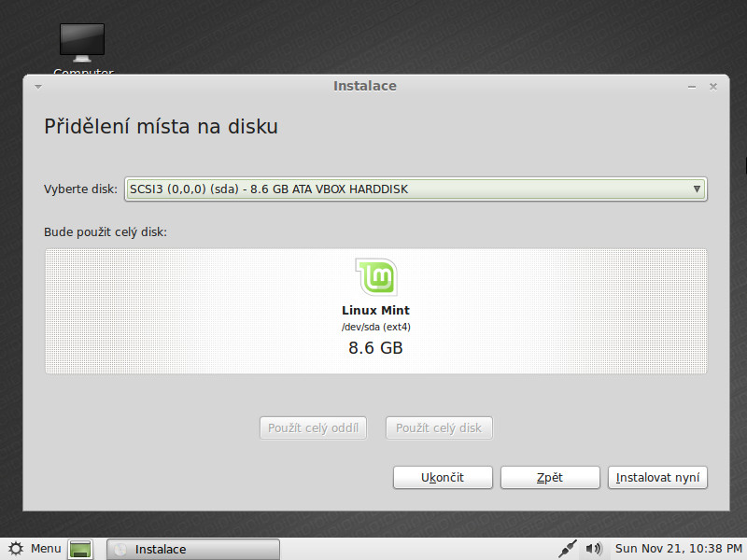Click the 8.6 GB size text
Screen dimensions: 747x560
point(376,348)
